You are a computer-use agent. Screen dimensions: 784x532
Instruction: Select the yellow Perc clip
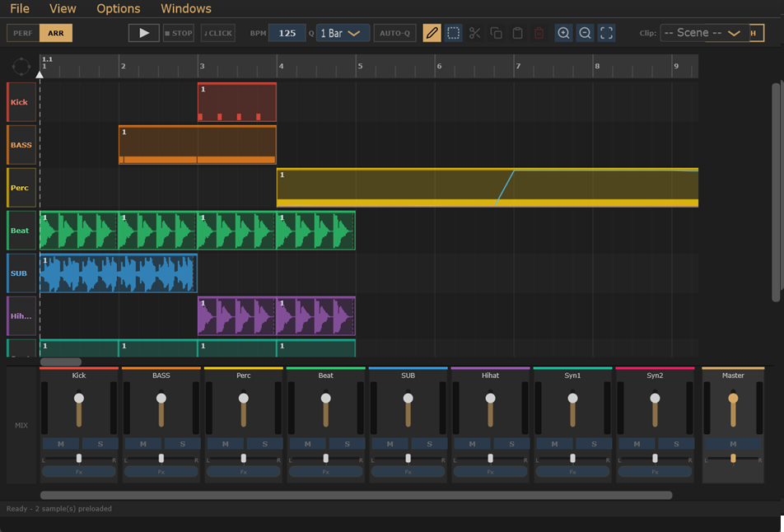[488, 188]
